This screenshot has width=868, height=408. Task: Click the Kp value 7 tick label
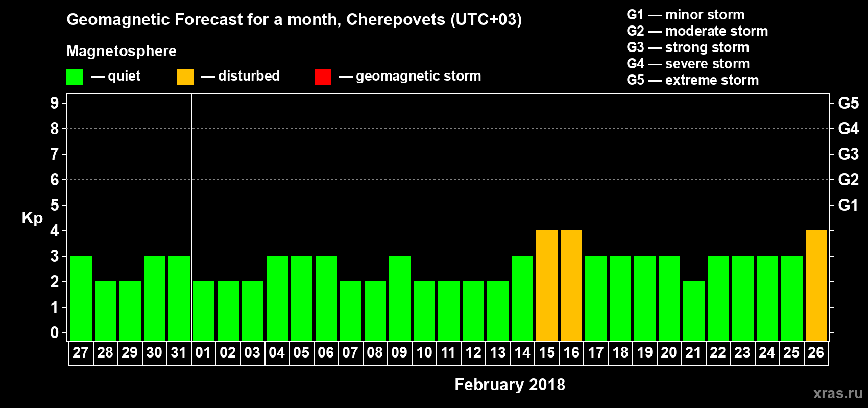pyautogui.click(x=55, y=154)
